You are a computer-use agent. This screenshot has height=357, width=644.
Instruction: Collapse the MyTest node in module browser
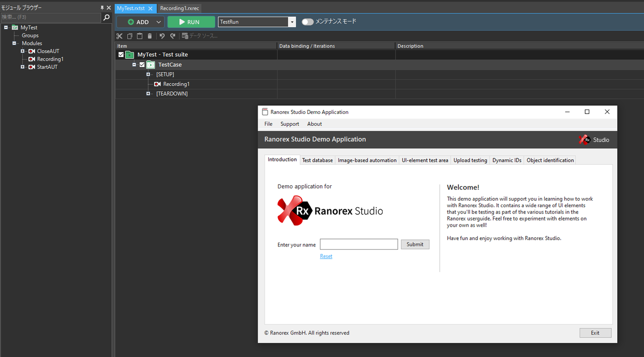[6, 27]
